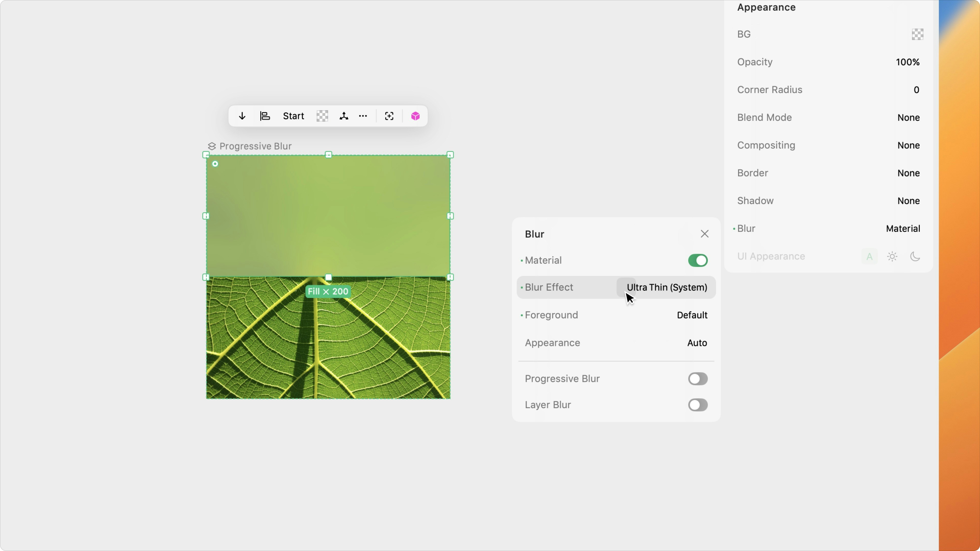The height and width of the screenshot is (551, 980).
Task: Close the Blur popover panel
Action: (705, 234)
